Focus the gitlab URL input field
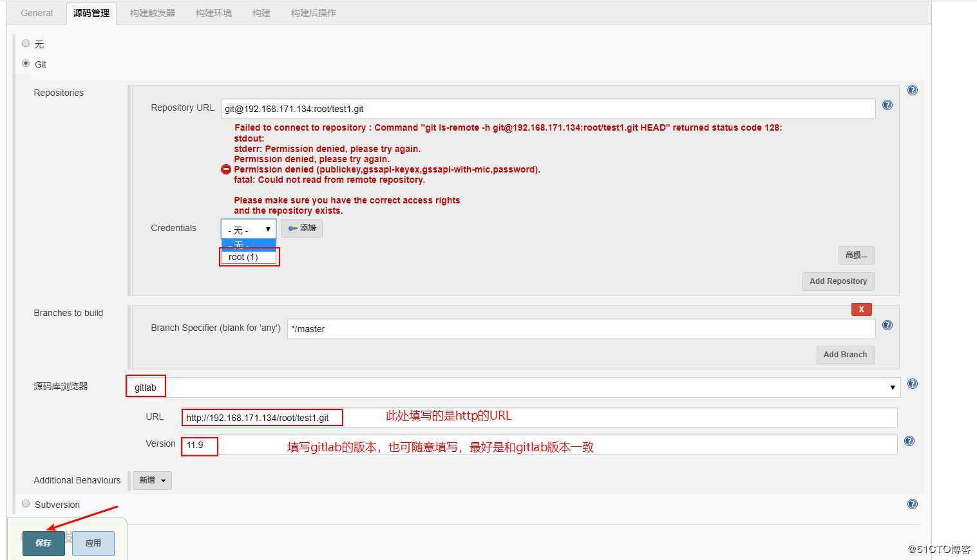977x560 pixels. [x=540, y=418]
